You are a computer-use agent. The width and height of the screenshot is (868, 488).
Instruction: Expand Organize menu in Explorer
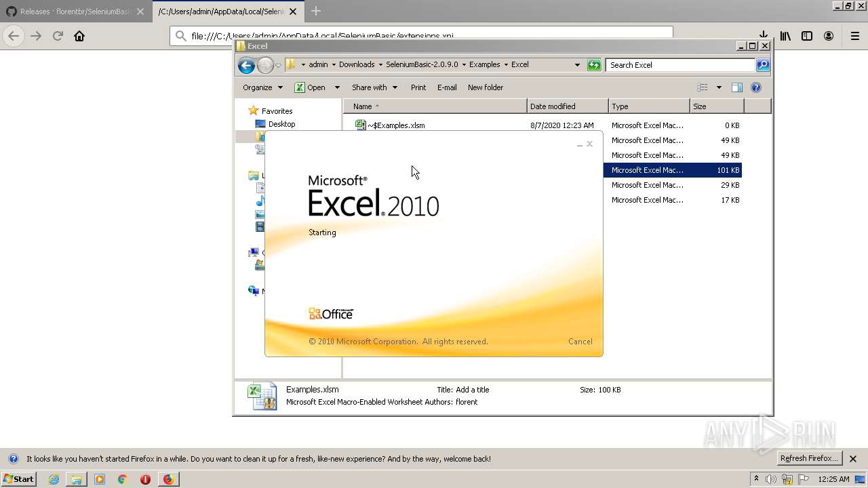click(263, 87)
